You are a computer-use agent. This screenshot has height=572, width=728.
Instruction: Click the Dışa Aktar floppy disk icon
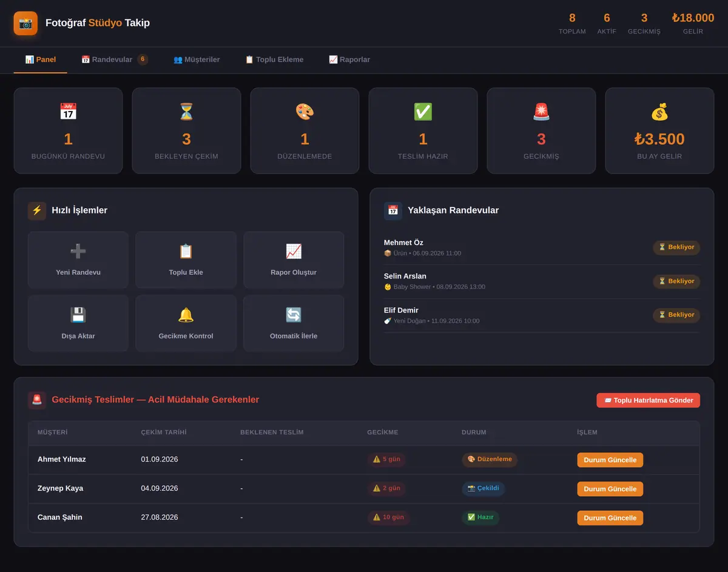(78, 315)
